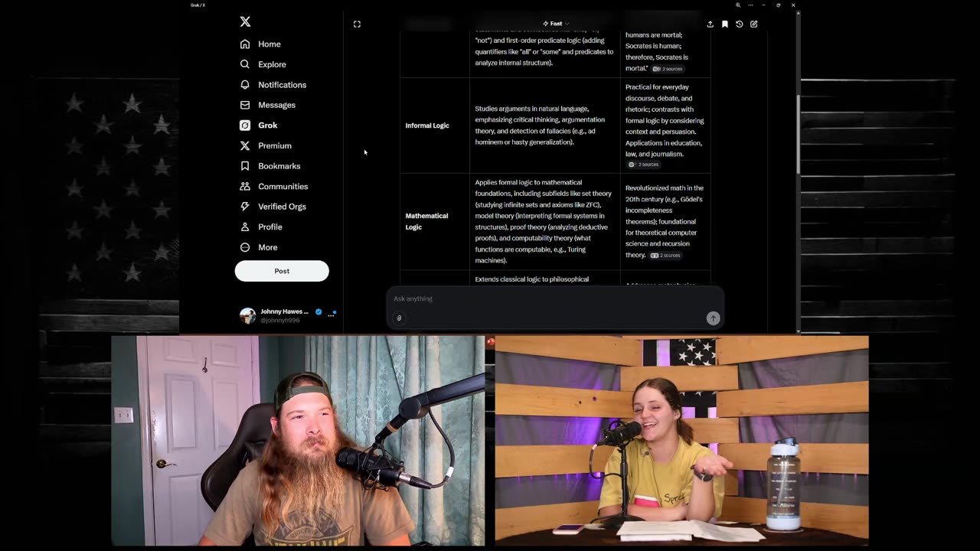Click text 'Extends classical logic to philosophical'
This screenshot has height=551, width=980.
[x=531, y=279]
